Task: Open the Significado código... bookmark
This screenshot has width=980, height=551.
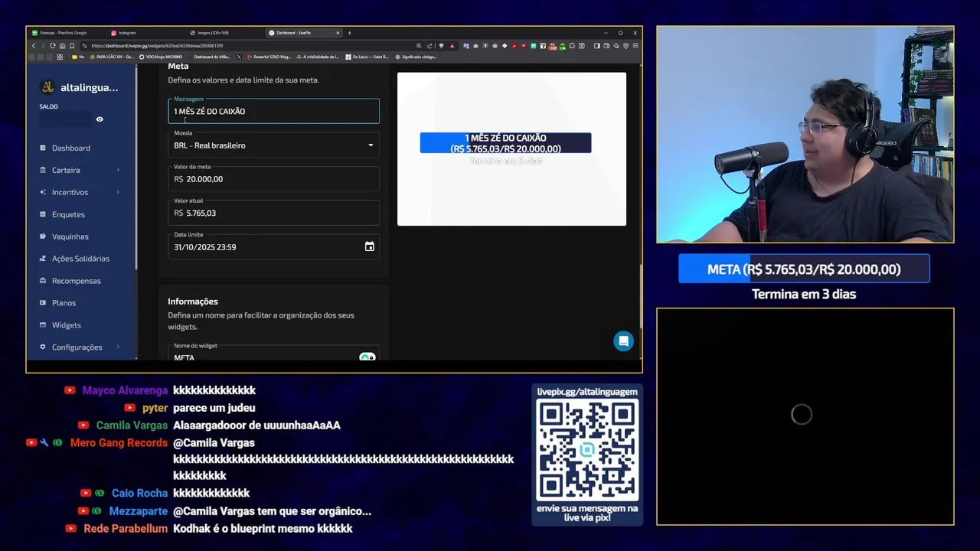Action: tap(416, 57)
